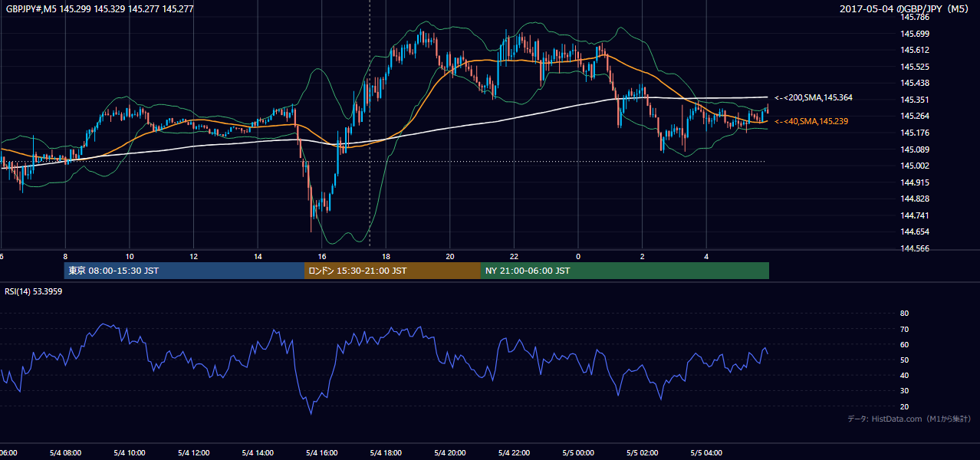Click RSI scale label 50
Image resolution: width=980 pixels, height=460 pixels.
pyautogui.click(x=904, y=360)
